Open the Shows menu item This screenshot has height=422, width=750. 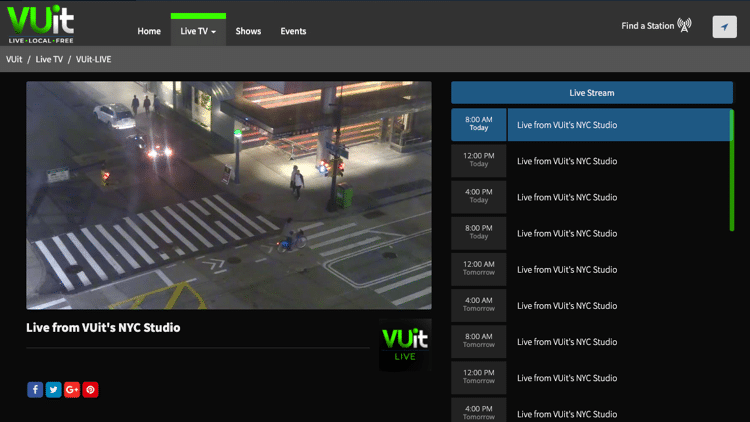(x=248, y=31)
